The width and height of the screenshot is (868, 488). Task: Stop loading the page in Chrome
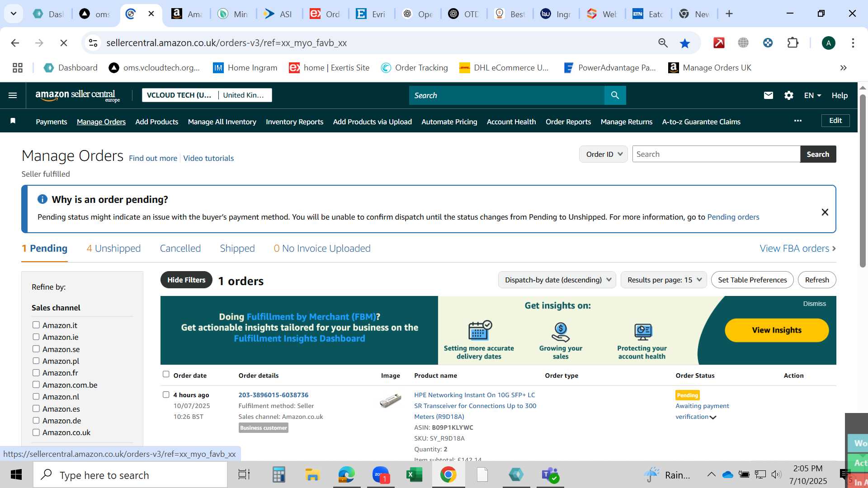point(64,43)
